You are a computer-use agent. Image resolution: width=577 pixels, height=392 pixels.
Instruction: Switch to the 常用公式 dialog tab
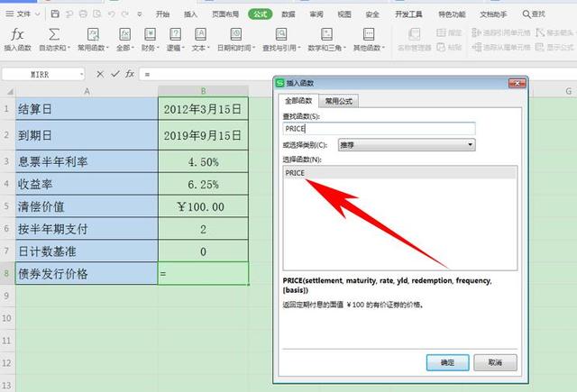339,102
